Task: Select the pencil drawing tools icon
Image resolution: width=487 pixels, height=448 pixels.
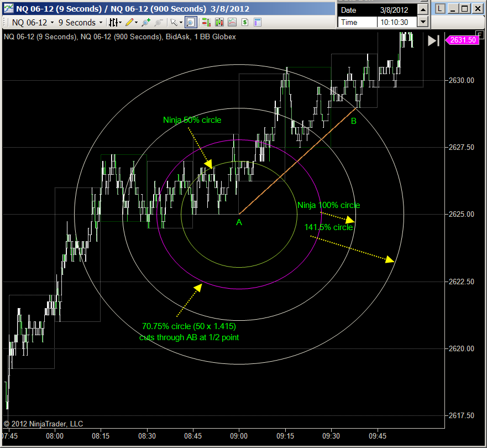Action: coord(129,22)
